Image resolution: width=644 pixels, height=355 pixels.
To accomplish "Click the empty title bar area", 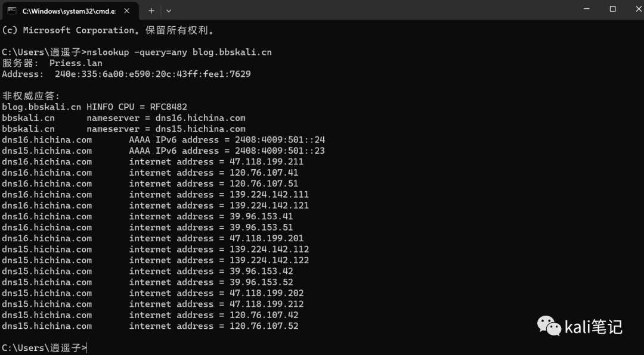I will tap(370, 10).
